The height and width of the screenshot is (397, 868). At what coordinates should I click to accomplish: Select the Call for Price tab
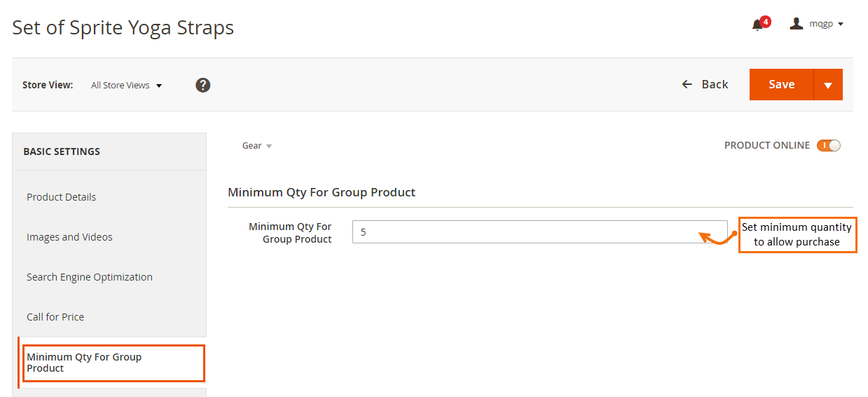click(55, 317)
